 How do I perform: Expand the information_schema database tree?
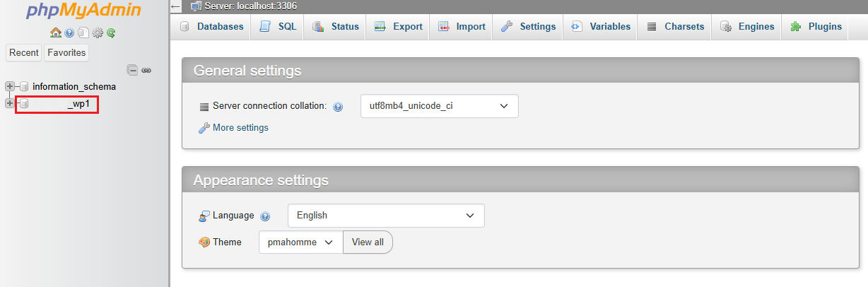[x=10, y=86]
